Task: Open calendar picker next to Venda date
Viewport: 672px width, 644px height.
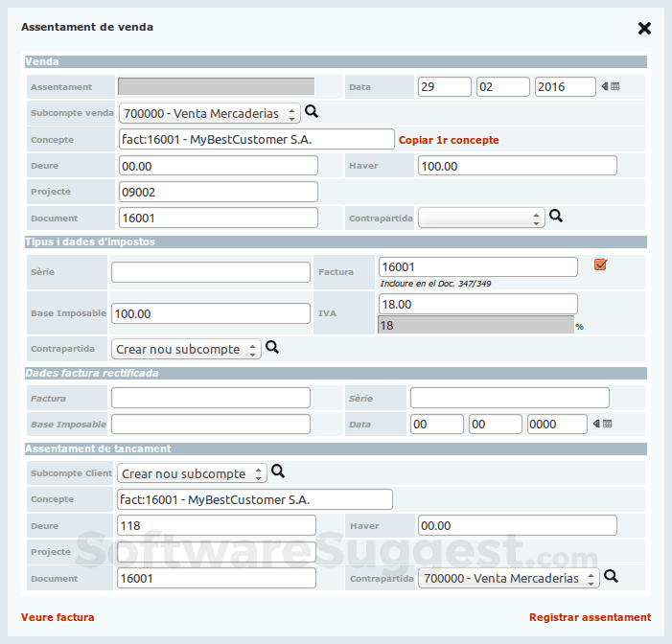Action: pos(611,86)
